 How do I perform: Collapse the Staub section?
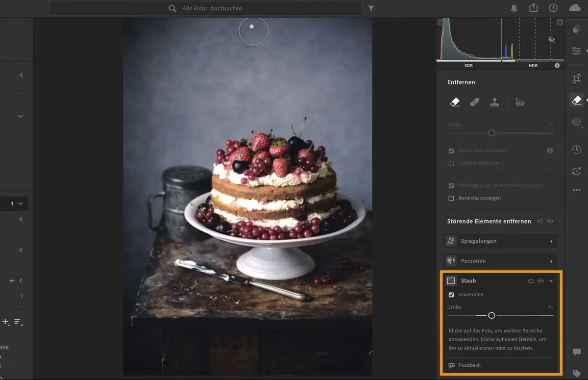(x=551, y=280)
